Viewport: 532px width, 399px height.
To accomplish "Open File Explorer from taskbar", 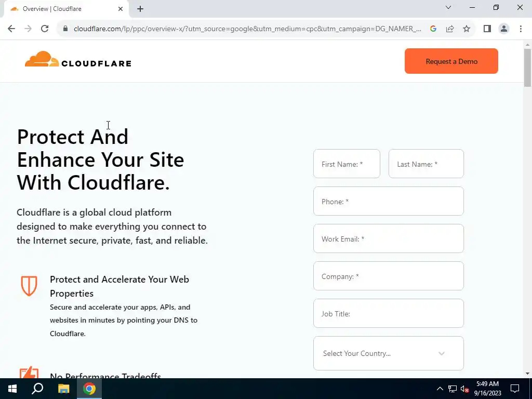I will pos(63,389).
